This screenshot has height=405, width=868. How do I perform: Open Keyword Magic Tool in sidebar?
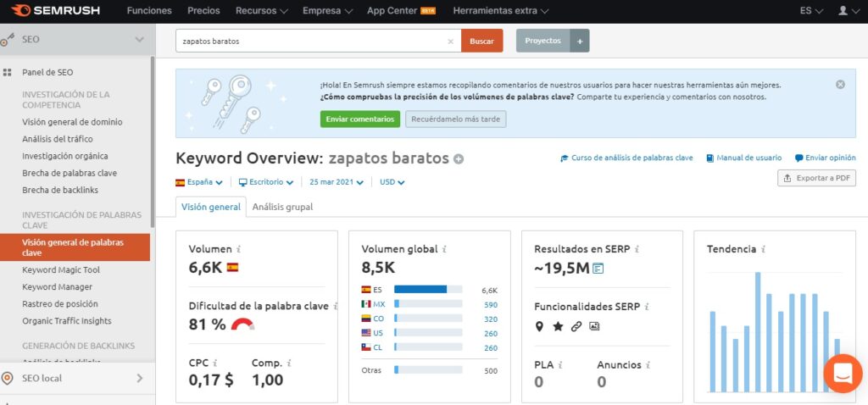pyautogui.click(x=61, y=270)
